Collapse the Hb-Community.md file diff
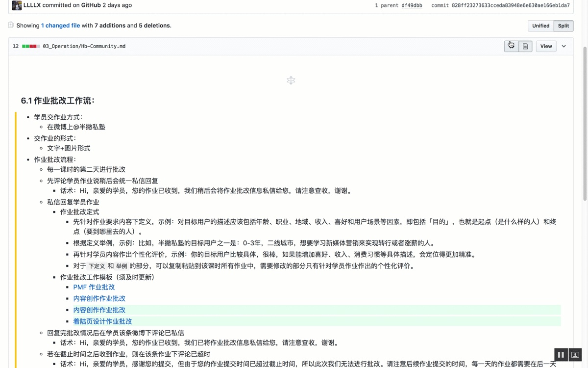The image size is (588, 368). (564, 46)
